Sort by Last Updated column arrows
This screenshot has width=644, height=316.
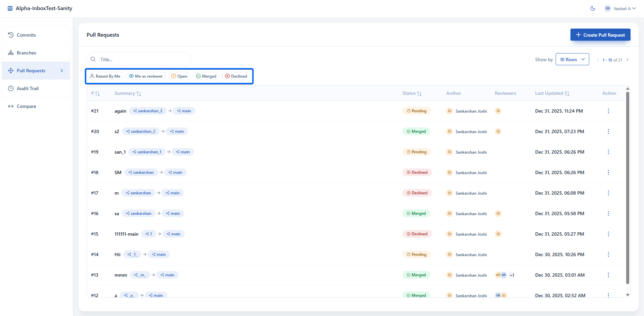[x=567, y=93]
